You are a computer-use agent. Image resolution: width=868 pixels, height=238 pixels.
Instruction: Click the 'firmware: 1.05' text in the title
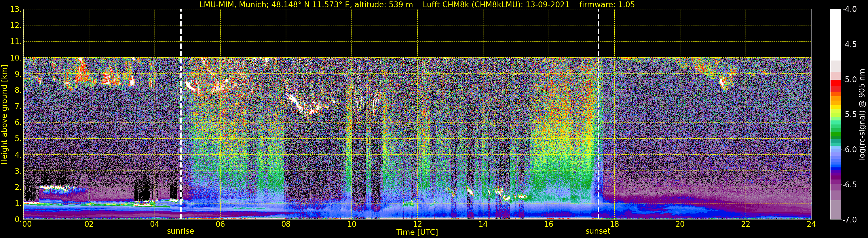607,5
